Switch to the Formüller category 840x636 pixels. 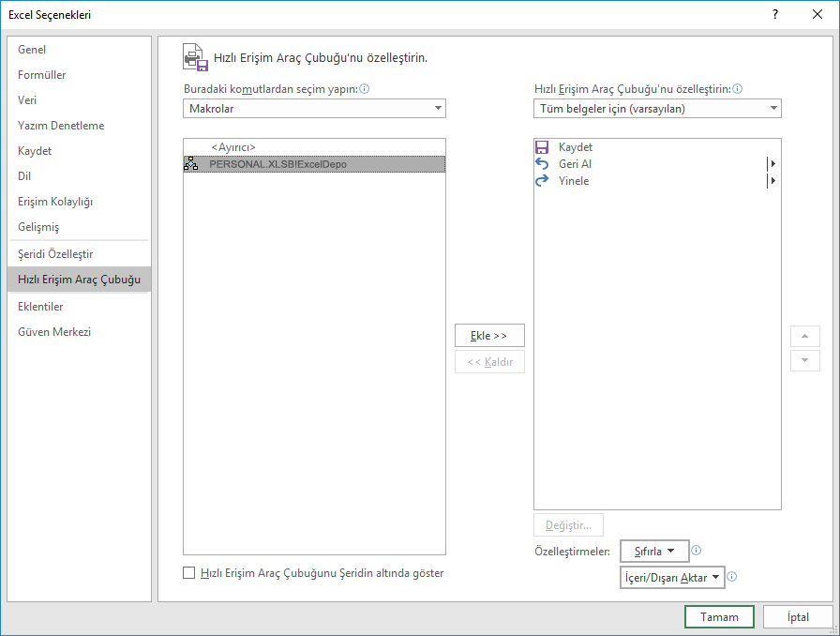click(x=80, y=74)
